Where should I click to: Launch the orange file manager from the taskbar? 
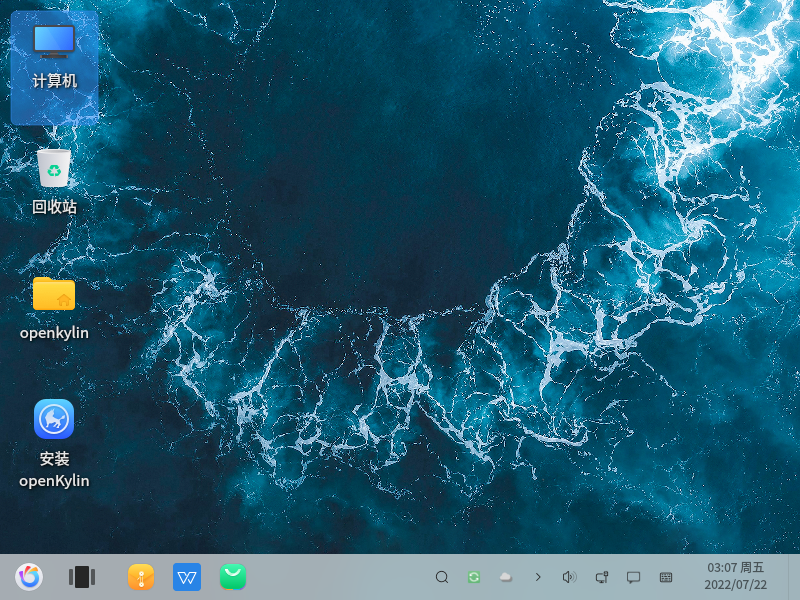pyautogui.click(x=141, y=577)
